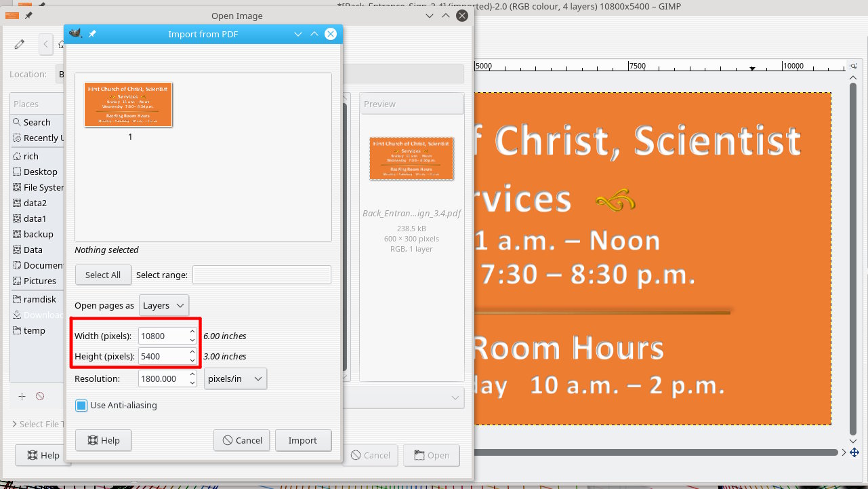Click the Height pixels input field
Viewport: 868px width, 489px height.
click(x=163, y=356)
